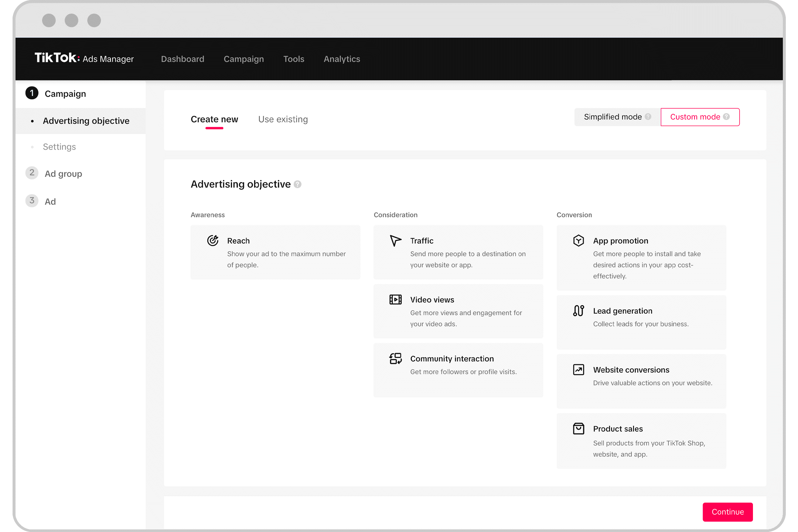This screenshot has width=798, height=532.
Task: Click the Traffic cursor icon
Action: point(395,241)
